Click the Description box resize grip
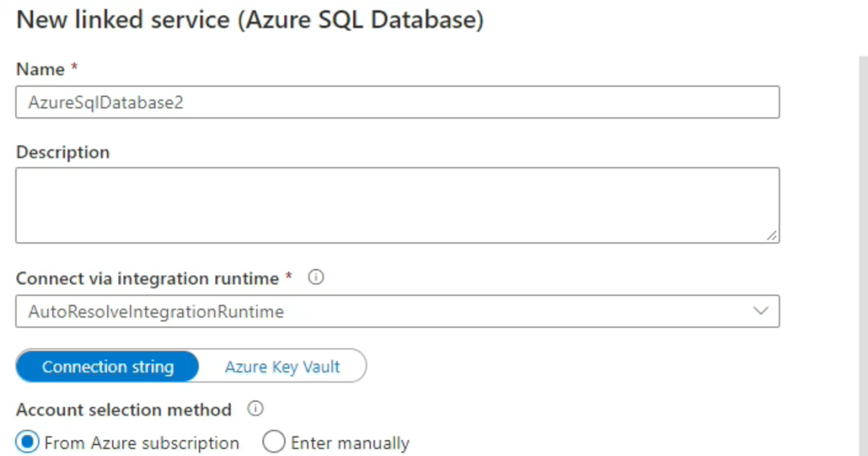 click(772, 235)
